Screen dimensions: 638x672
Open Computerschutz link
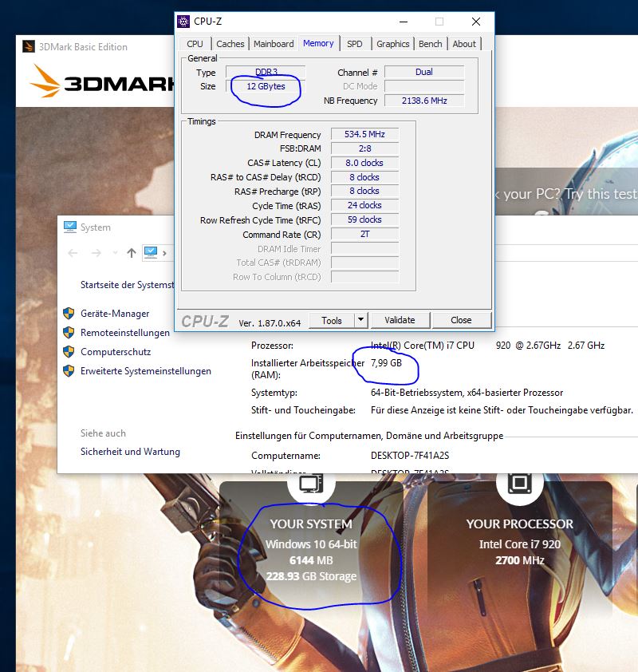(116, 352)
